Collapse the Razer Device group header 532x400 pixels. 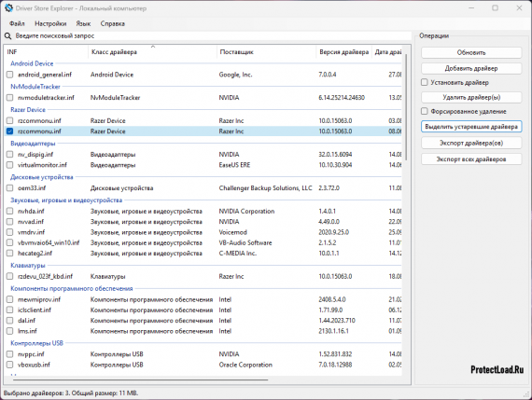click(27, 109)
